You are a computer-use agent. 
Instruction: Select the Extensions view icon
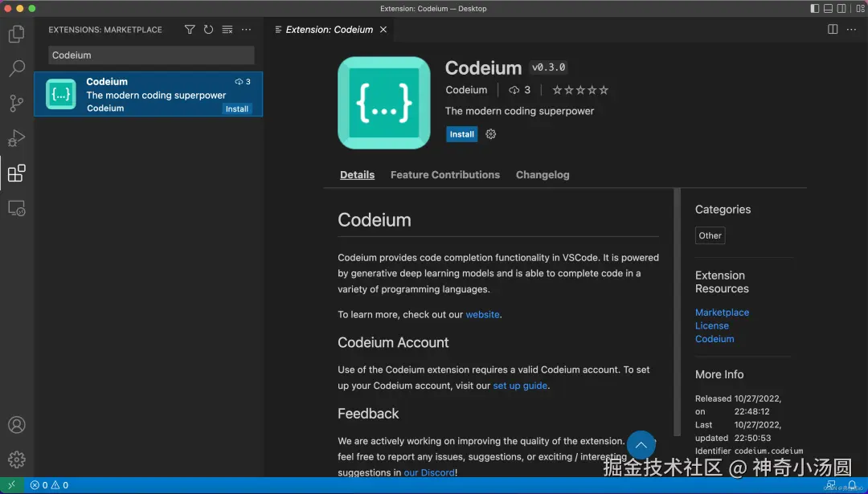17,174
